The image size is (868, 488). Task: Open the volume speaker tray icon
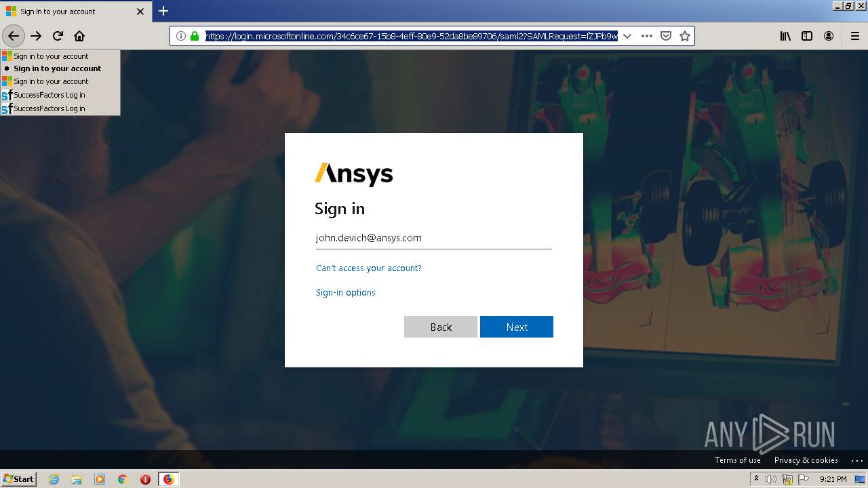click(x=771, y=479)
